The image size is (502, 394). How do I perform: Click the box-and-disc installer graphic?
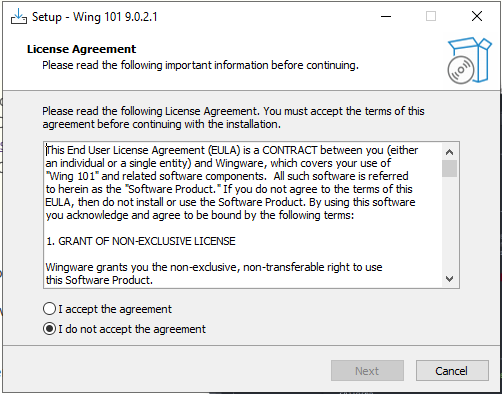click(469, 60)
